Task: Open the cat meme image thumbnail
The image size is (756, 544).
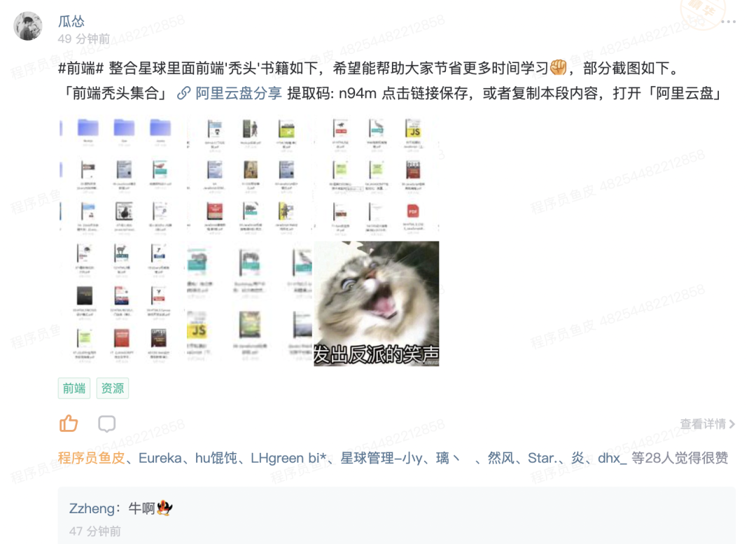Action: 376,303
